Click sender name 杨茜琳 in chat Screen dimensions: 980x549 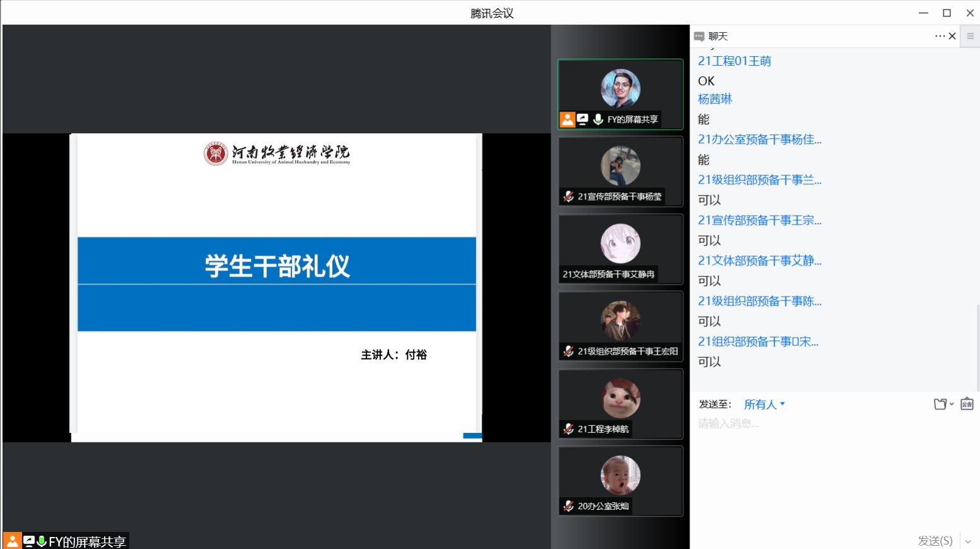pyautogui.click(x=715, y=99)
